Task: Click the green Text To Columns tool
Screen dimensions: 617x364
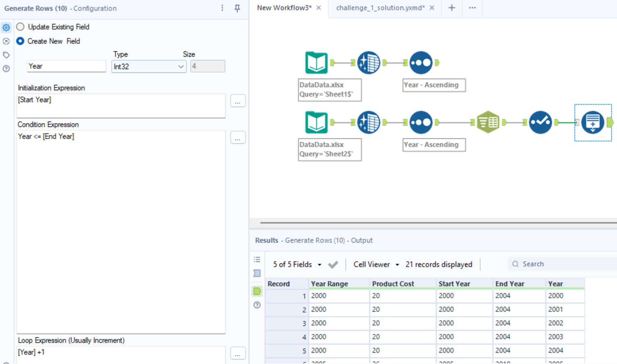Action: 488,122
